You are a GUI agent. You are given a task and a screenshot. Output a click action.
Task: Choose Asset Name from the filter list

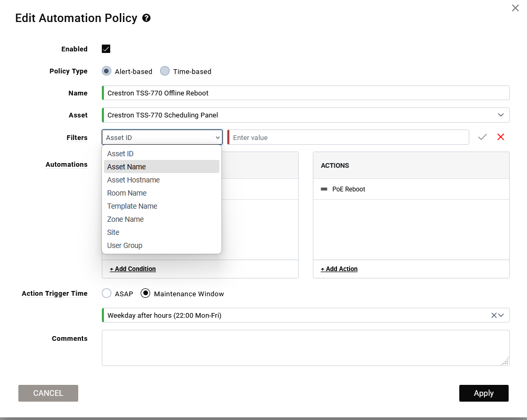coord(162,167)
